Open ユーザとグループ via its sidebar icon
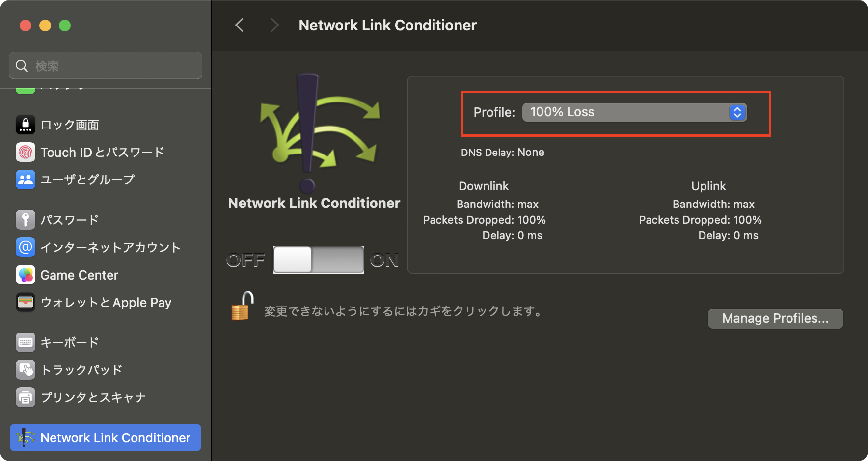This screenshot has width=868, height=461. (25, 179)
